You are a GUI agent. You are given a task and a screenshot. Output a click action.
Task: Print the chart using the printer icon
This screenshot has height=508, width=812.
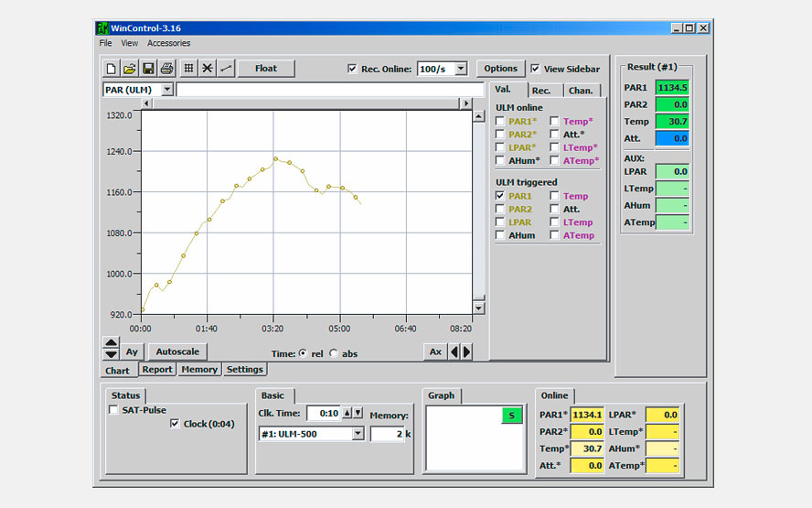tap(166, 69)
